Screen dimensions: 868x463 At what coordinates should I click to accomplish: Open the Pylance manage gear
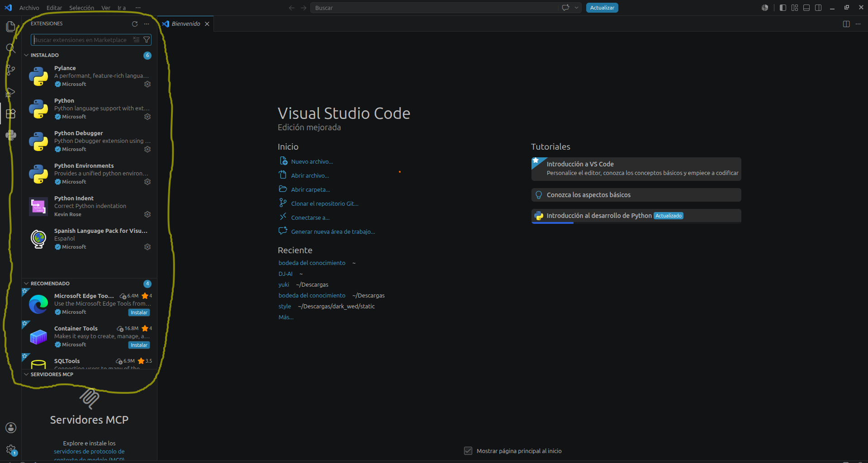[147, 84]
